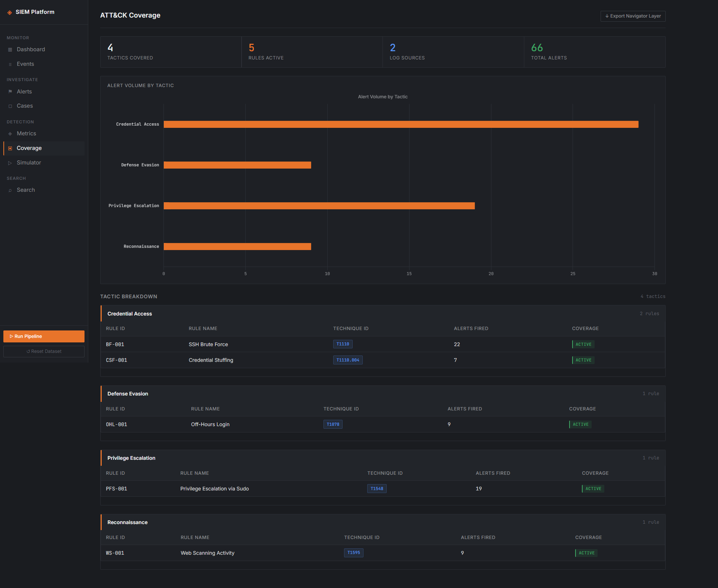Go to the Events page
This screenshot has width=718, height=588.
tap(44, 64)
